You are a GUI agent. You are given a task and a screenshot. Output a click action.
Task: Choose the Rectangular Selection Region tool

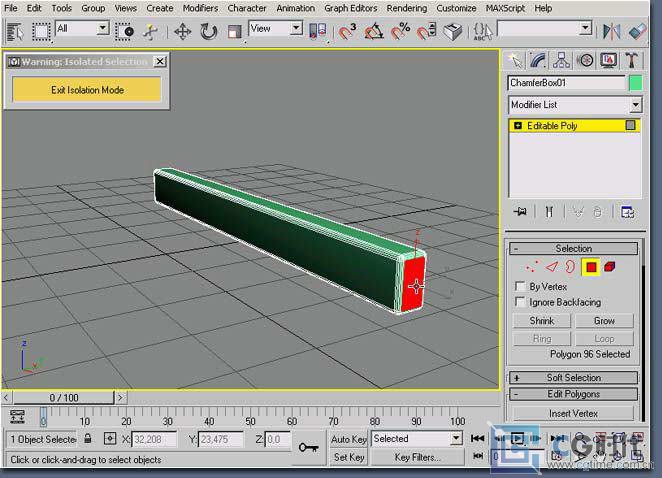[x=41, y=32]
